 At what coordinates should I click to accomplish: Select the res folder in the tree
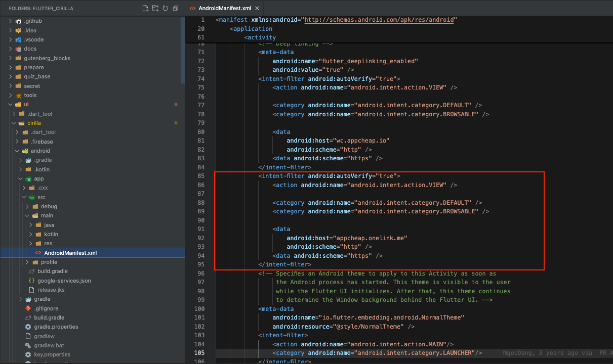coord(92,244)
